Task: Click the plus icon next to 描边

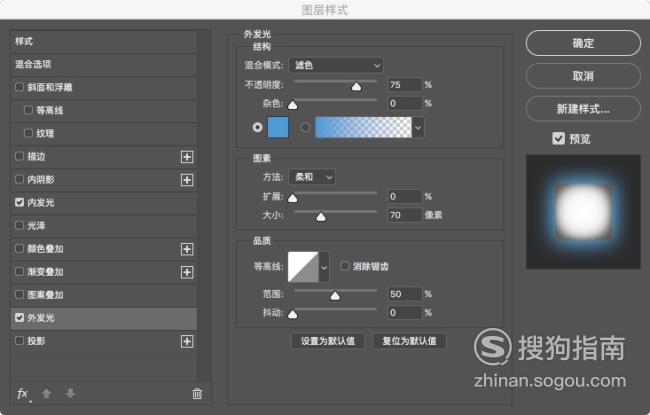Action: (187, 157)
